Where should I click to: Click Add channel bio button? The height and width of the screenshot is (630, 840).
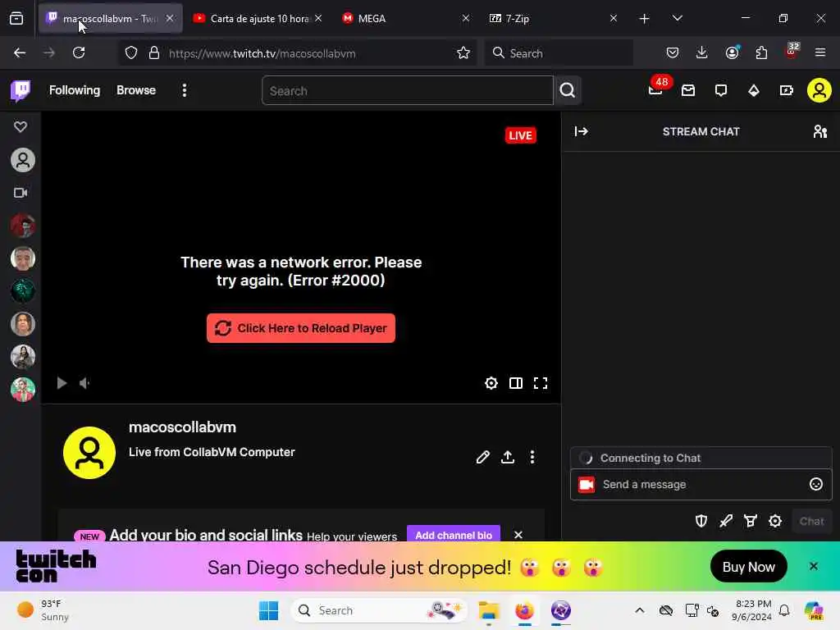[x=453, y=535]
